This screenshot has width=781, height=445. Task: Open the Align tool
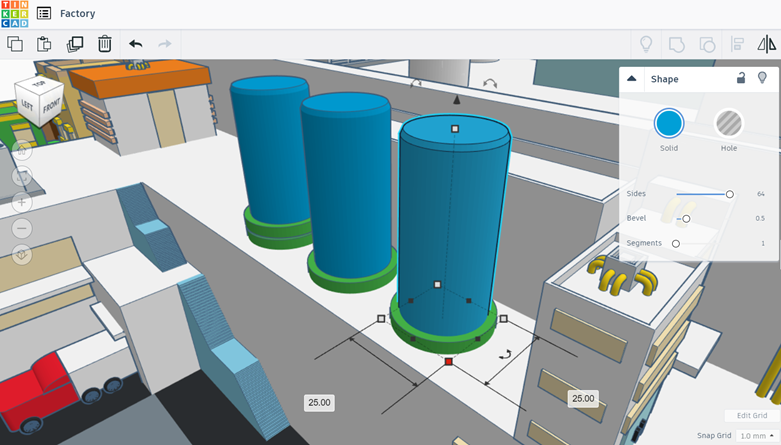point(737,44)
